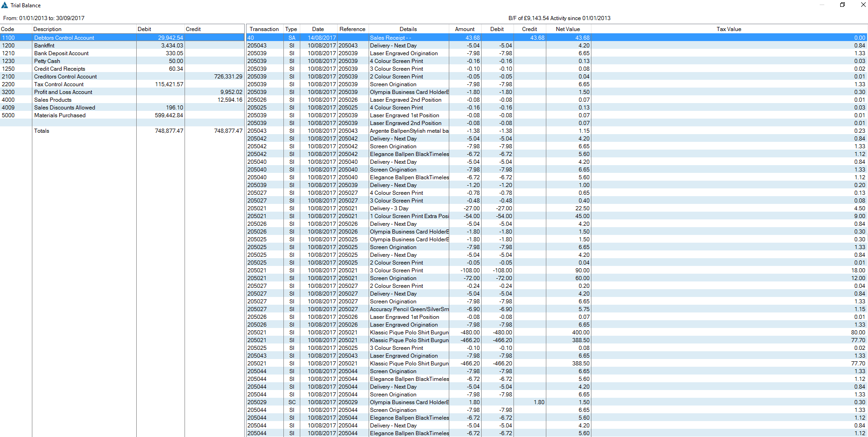Sort accounts by Description column header
Screen dimensions: 868x437
coord(84,29)
